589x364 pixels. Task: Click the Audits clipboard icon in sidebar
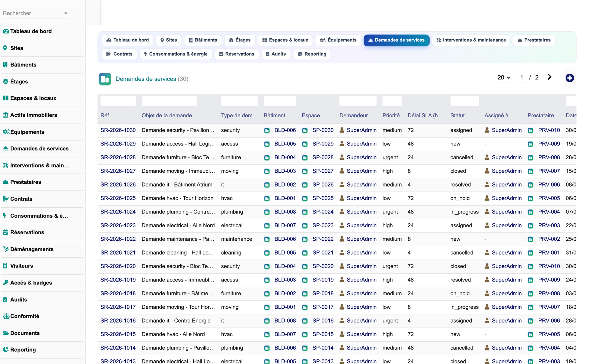point(5,299)
